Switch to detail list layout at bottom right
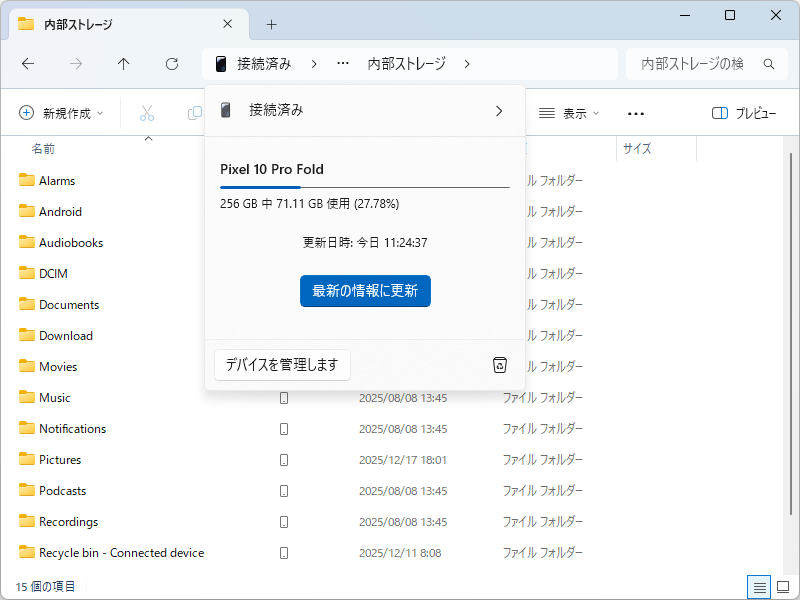The height and width of the screenshot is (600, 800). (x=758, y=587)
